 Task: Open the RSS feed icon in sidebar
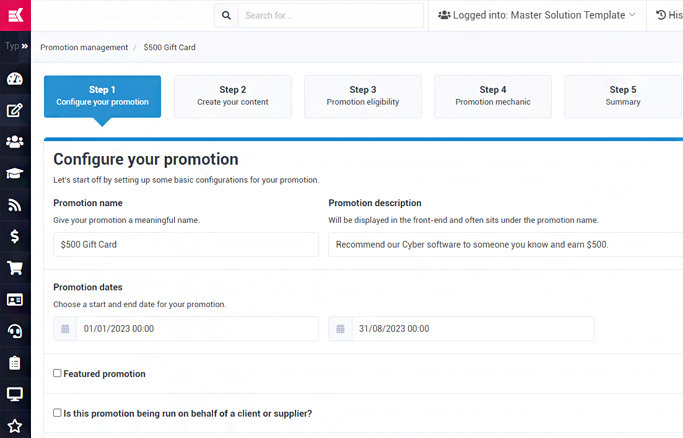[x=15, y=205]
